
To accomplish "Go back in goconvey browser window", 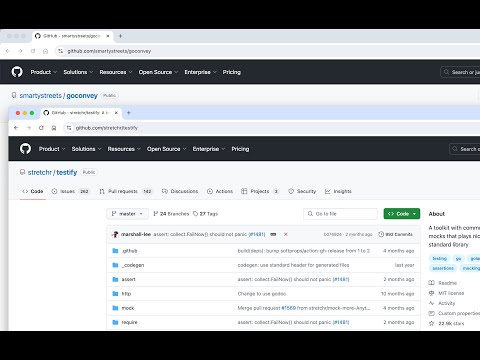I will [x=8, y=51].
